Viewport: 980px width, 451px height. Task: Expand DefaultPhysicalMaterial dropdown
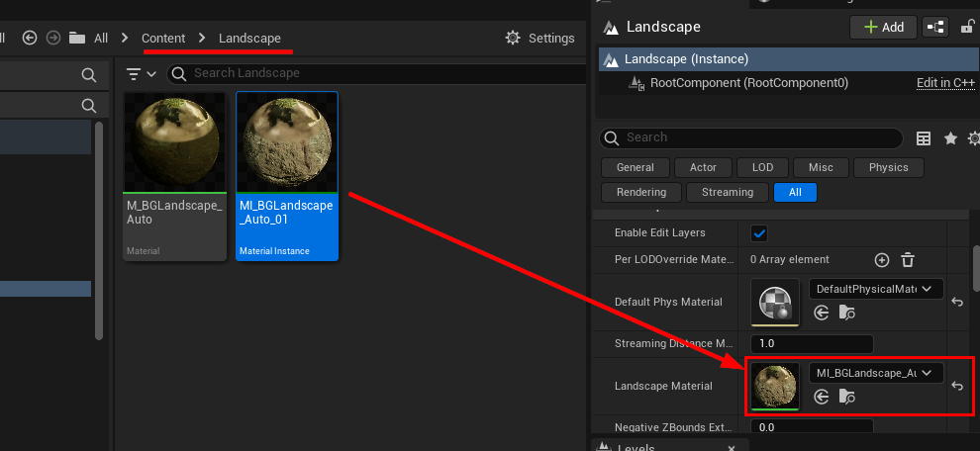876,289
